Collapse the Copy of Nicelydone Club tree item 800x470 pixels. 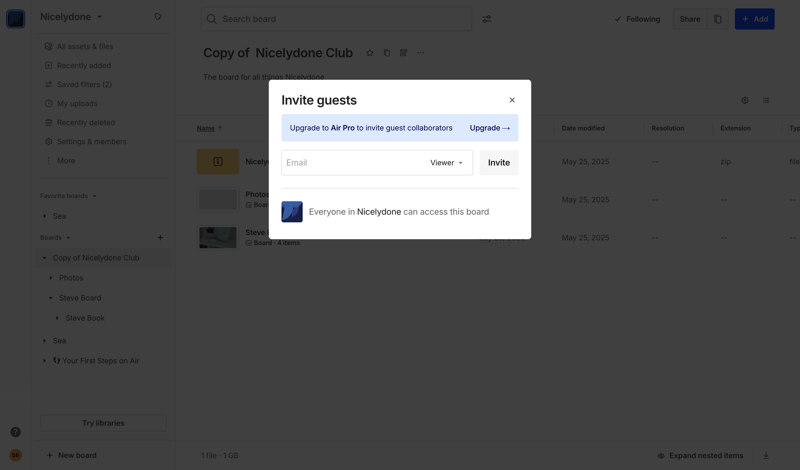44,258
